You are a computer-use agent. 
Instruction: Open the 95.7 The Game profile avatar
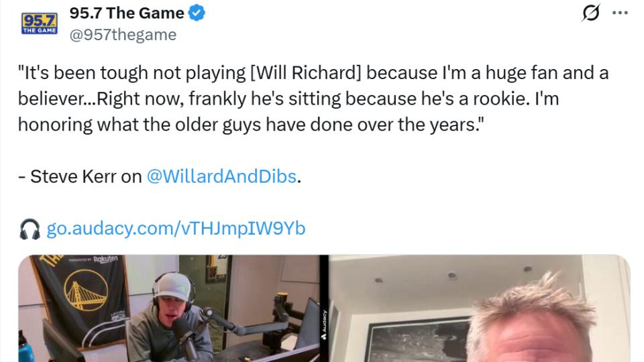pyautogui.click(x=40, y=23)
